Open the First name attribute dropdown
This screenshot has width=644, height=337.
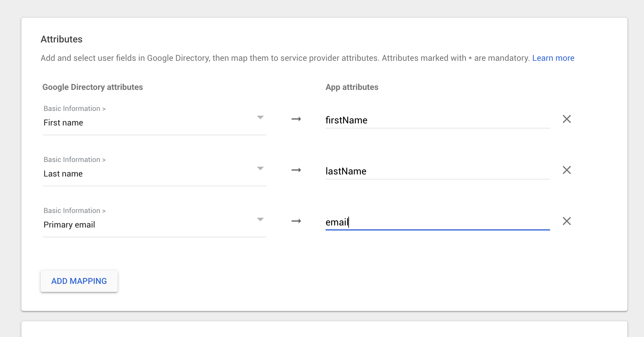pos(154,119)
